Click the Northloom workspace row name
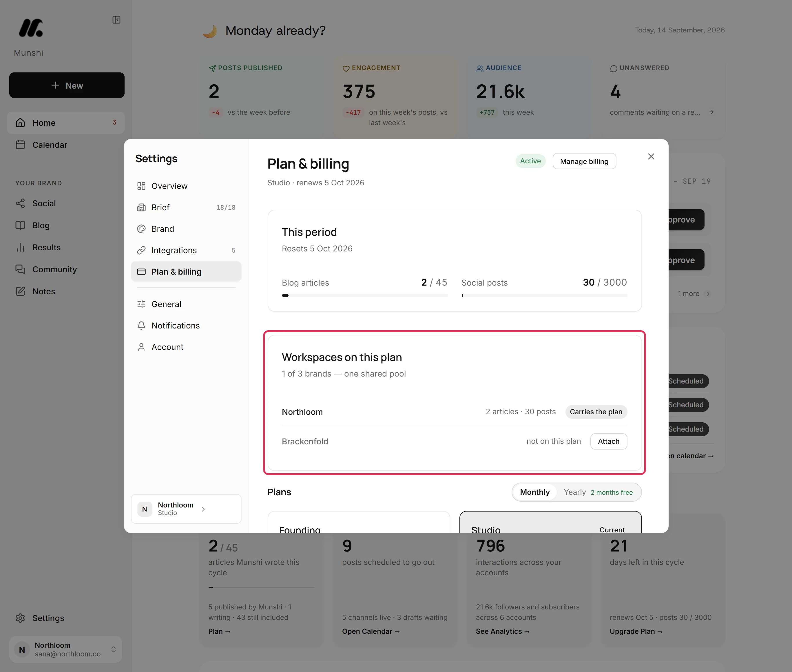 [302, 412]
